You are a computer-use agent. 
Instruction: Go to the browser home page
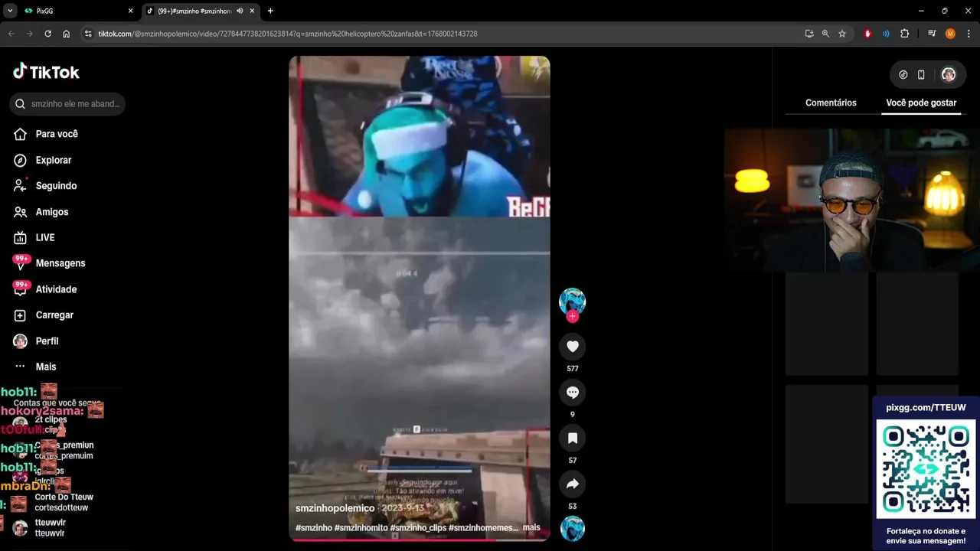[67, 34]
